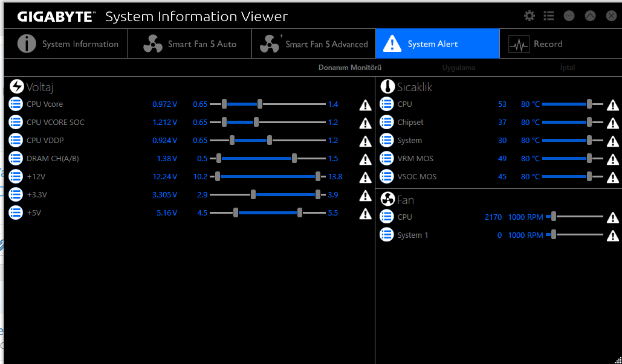622x364 pixels.
Task: Toggle the CPU fan alert warning icon
Action: pos(613,217)
